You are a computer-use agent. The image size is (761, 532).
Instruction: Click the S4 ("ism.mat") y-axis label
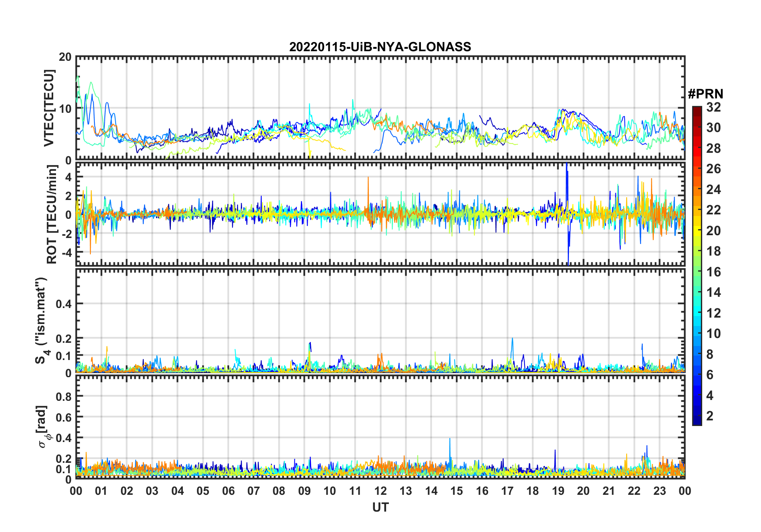[x=42, y=321]
